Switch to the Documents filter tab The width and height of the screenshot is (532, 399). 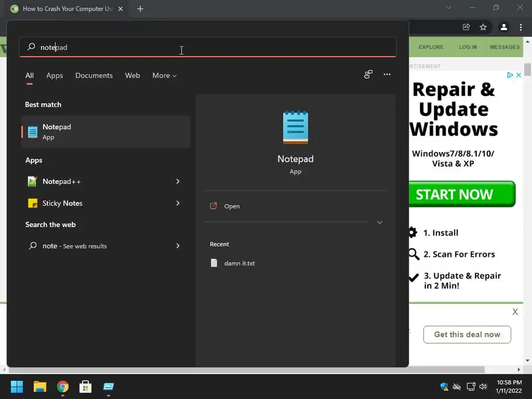click(94, 75)
